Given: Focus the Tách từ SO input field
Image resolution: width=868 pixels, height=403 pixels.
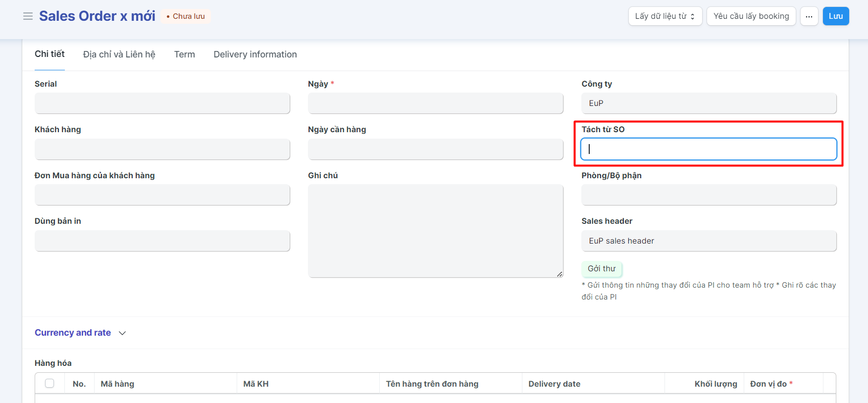Looking at the screenshot, I should [x=708, y=149].
